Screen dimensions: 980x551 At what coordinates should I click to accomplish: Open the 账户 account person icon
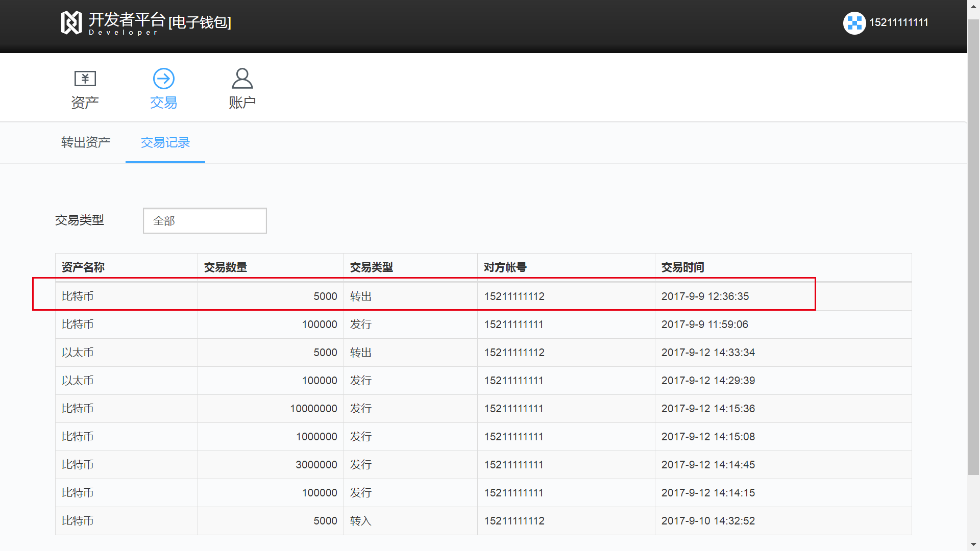click(x=242, y=79)
